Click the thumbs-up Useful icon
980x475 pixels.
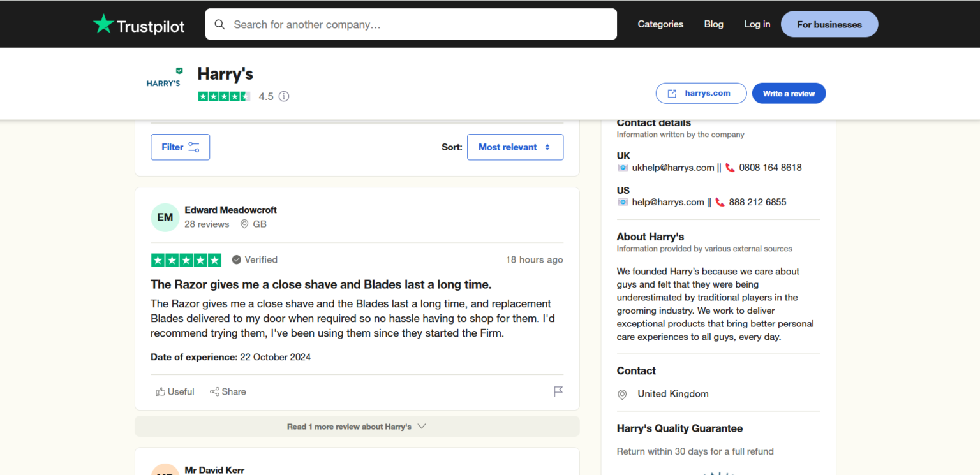161,391
